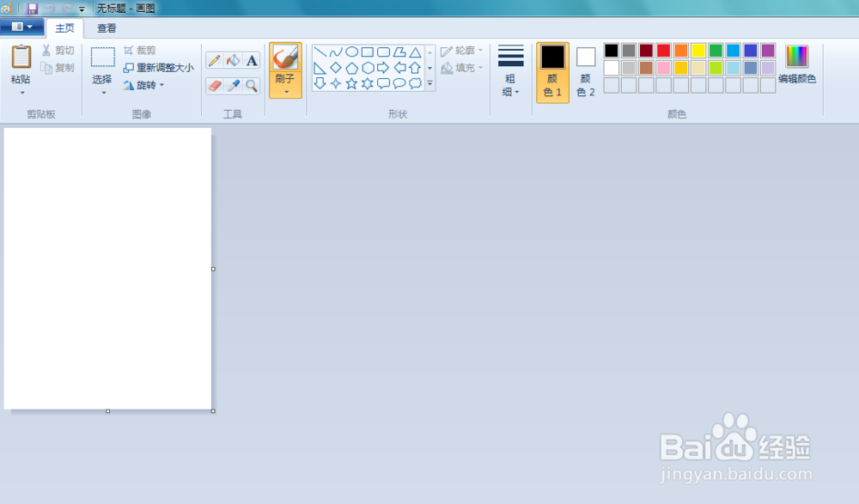
Task: Click the rectangular Select tool icon
Action: pos(102,57)
